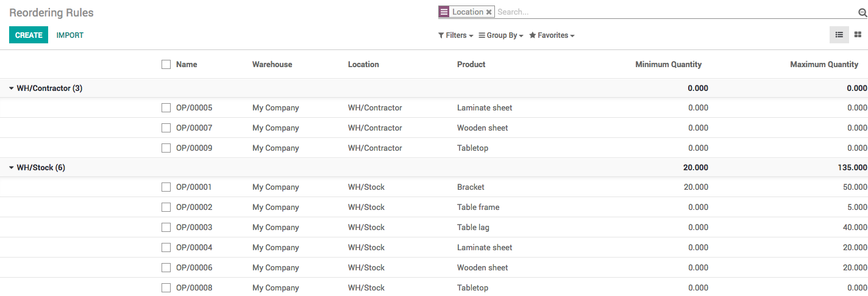Sort by the Product column header
This screenshot has height=296, width=868.
[x=471, y=64]
